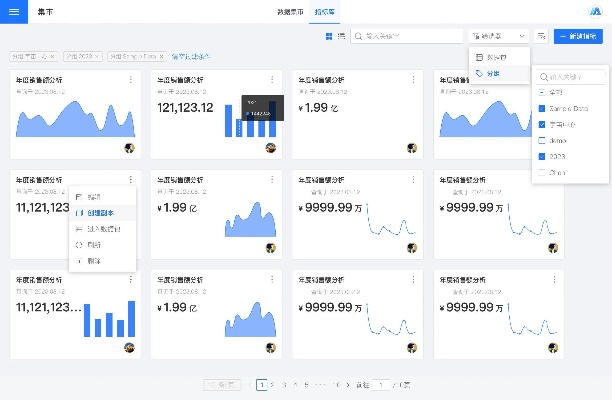612x400 pixels.
Task: Click the blue logo icon at top right
Action: tap(596, 10)
